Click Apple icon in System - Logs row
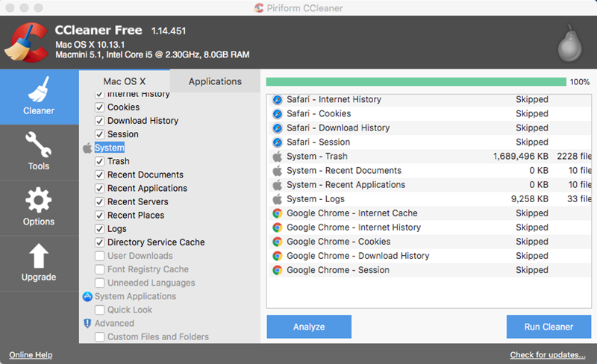Screen dimensions: 597x364 click(x=277, y=198)
